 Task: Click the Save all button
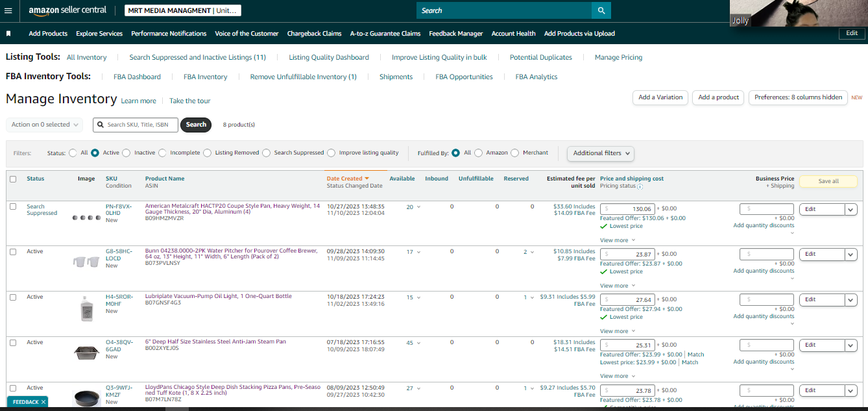[828, 181]
